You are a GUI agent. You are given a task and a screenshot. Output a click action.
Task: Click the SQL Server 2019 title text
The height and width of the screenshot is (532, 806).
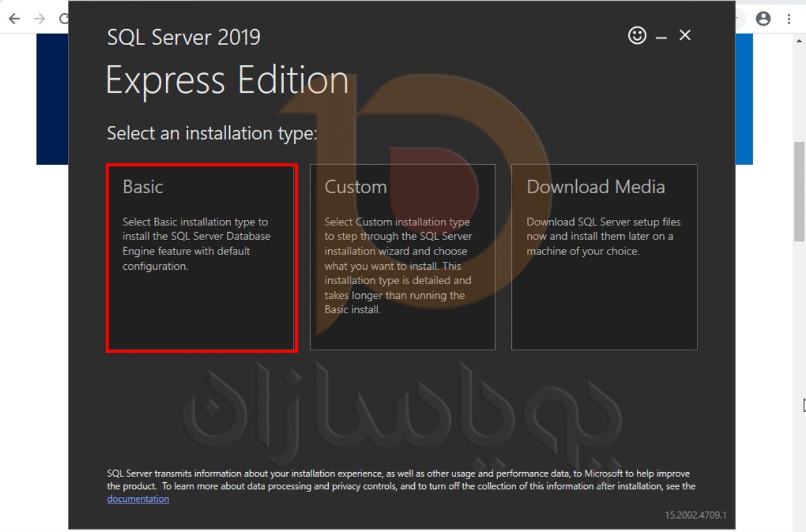click(183, 38)
